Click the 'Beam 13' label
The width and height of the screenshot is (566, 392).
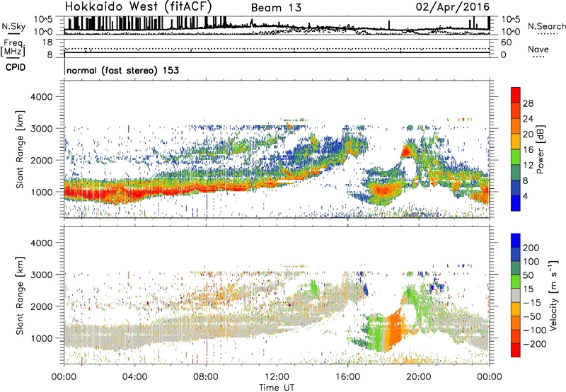276,8
